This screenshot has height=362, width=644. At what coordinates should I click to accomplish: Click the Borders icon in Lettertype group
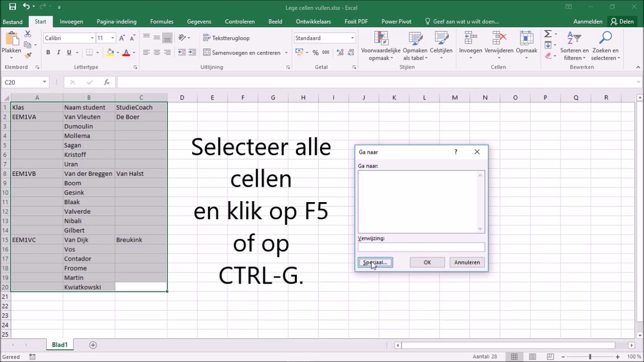pyautogui.click(x=90, y=52)
